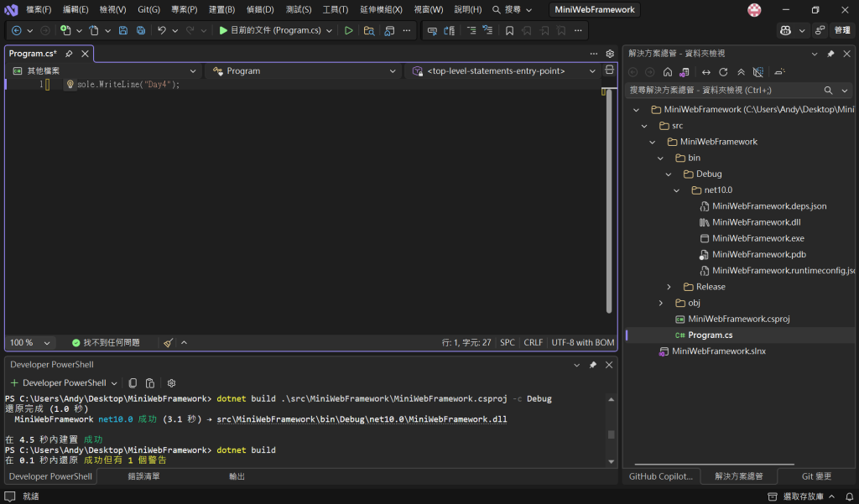
Task: Click the Open File toolbar icon
Action: pos(94,31)
